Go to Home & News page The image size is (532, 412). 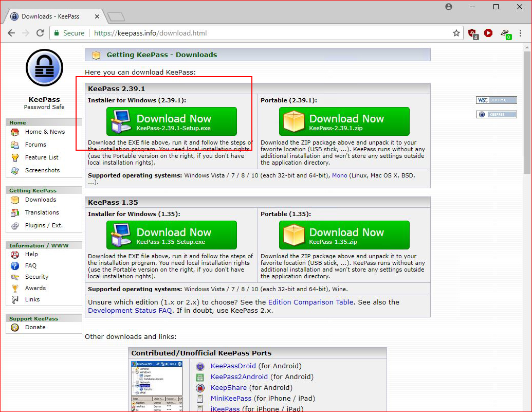click(x=45, y=132)
